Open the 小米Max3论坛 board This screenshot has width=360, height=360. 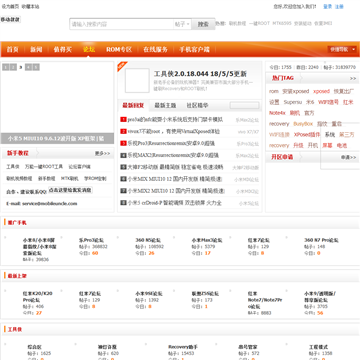[x=207, y=240]
